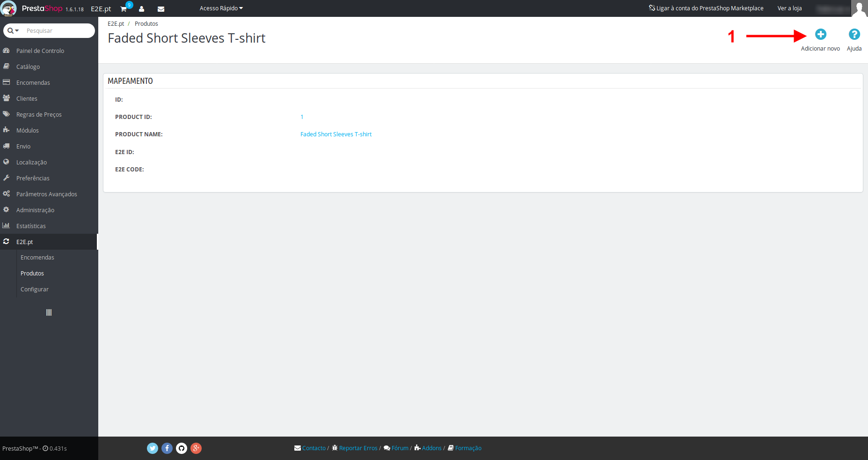Image resolution: width=868 pixels, height=460 pixels.
Task: Click the Adicionar novo plus icon
Action: [820, 35]
